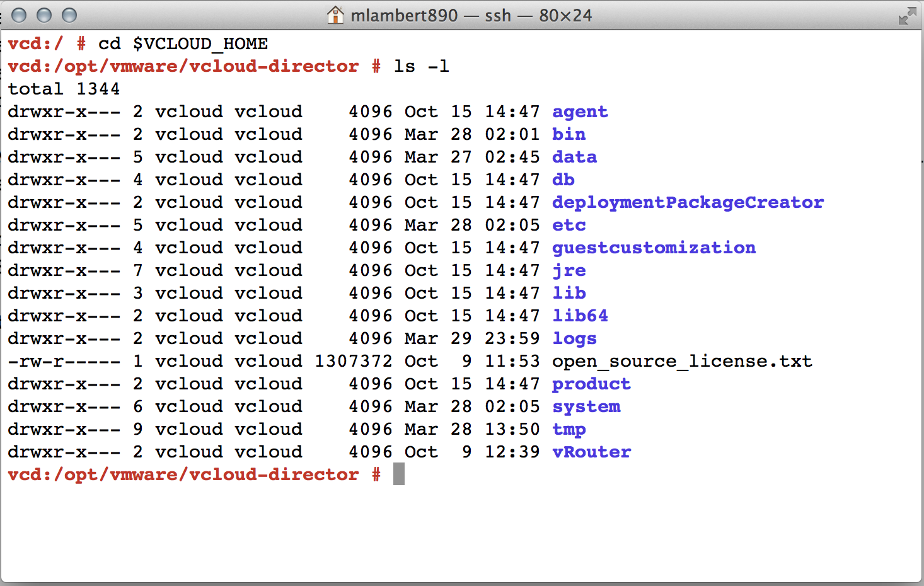Click the 'cd $VCLOUD_HOME' command text
This screenshot has width=924, height=586.
pos(183,43)
